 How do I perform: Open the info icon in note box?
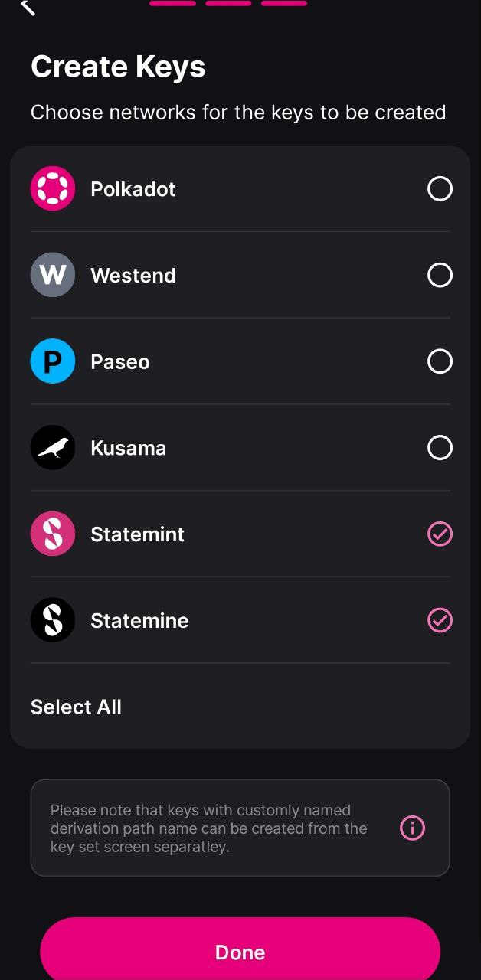(412, 828)
